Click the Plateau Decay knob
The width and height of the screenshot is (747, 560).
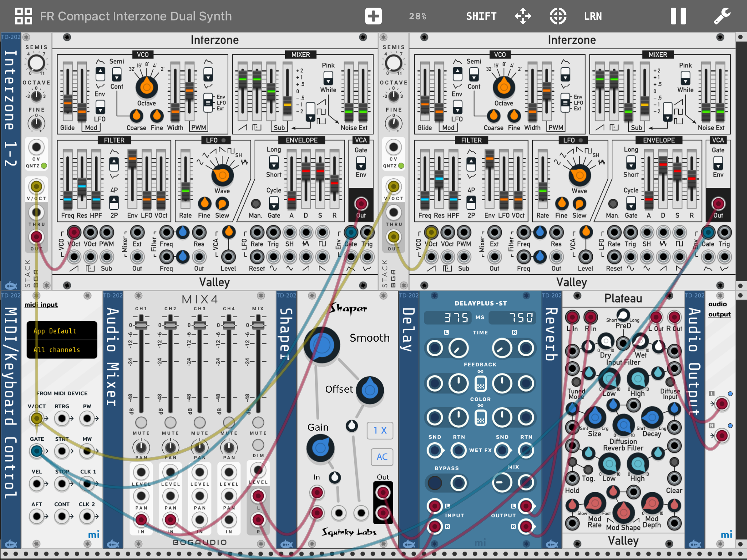pos(652,417)
